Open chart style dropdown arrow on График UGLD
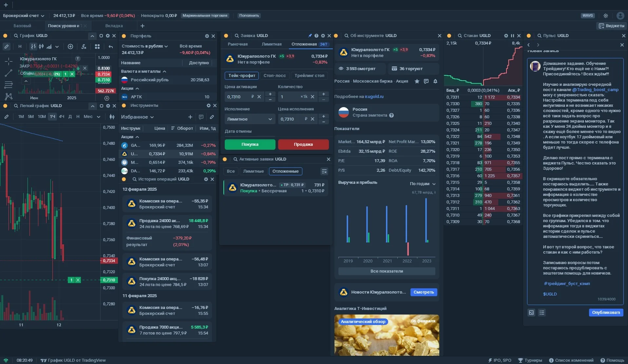This screenshot has height=364, width=628. 57,47
